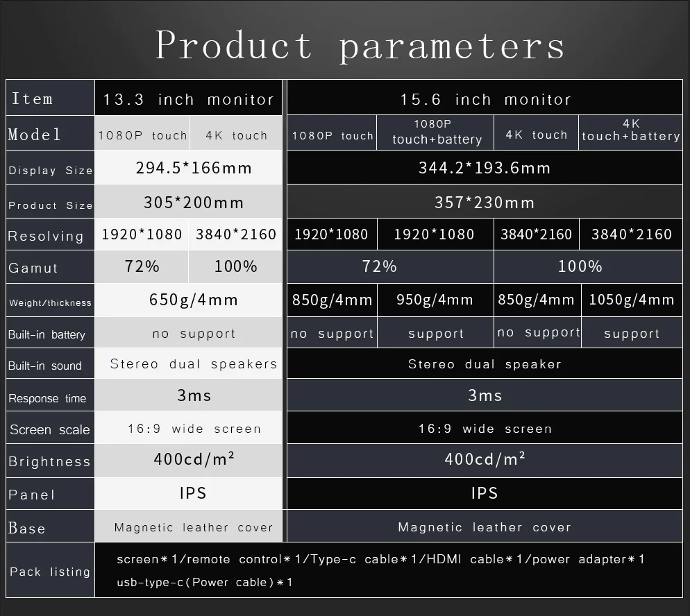Click the 650g/4mm weight cell
The height and width of the screenshot is (616, 690).
[x=193, y=300]
